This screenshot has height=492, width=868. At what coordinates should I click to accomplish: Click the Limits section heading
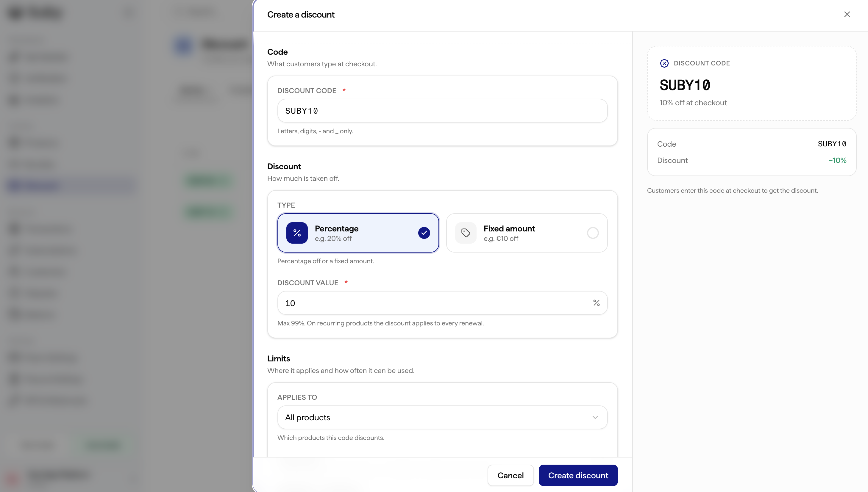(279, 358)
